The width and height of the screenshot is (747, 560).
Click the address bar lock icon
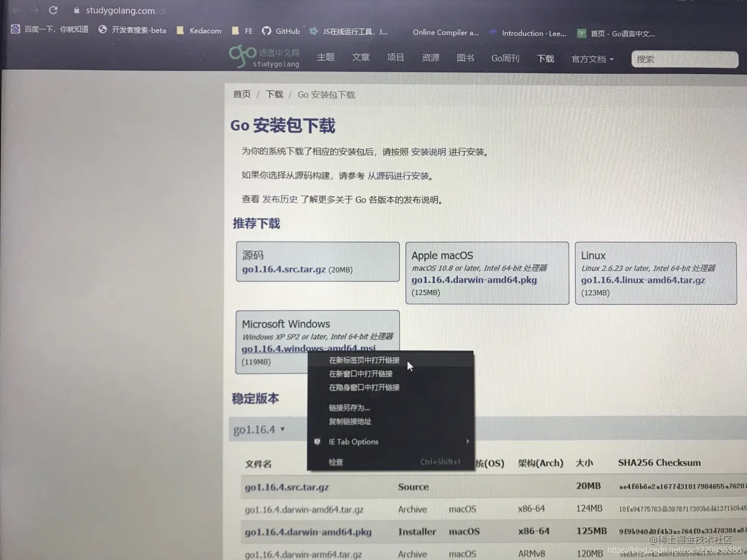[76, 10]
